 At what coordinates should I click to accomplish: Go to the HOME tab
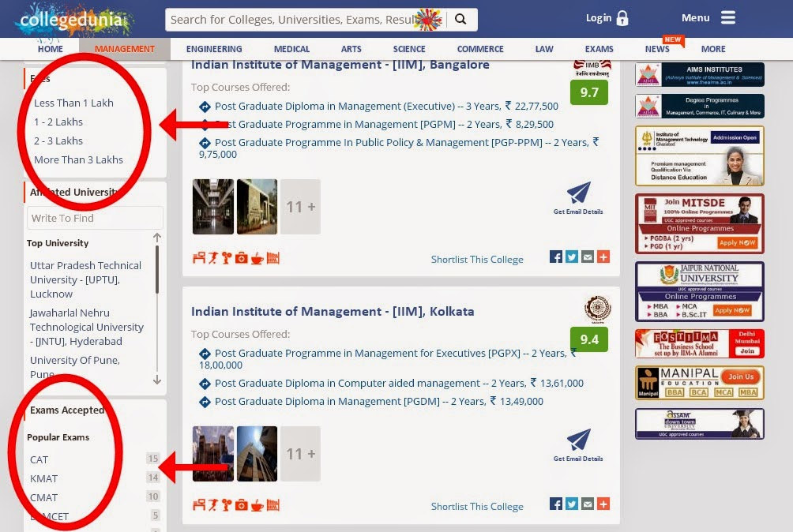pyautogui.click(x=51, y=49)
